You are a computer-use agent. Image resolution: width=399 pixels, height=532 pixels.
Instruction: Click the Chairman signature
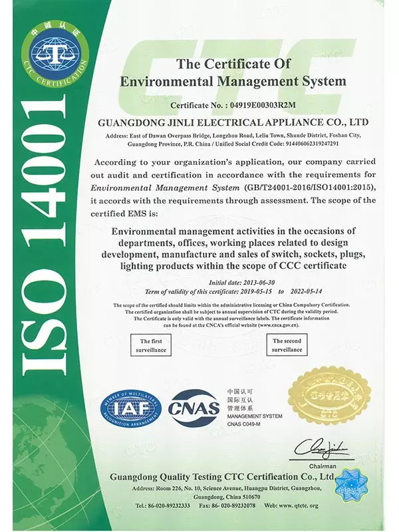321,448
